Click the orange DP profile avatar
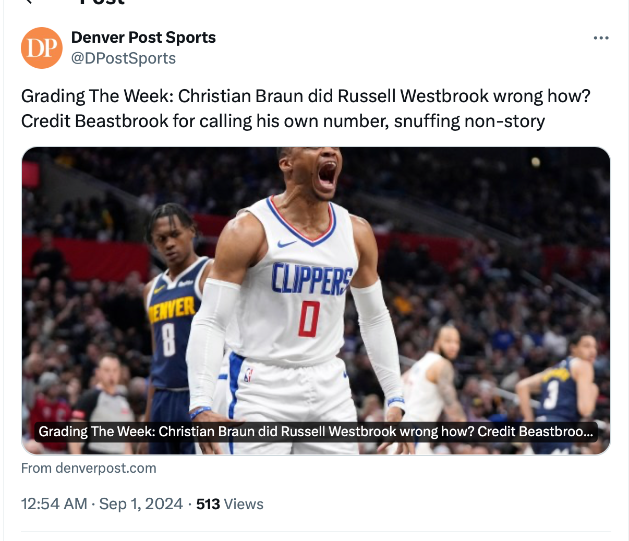Viewport: 629px width, 541px height. [42, 48]
